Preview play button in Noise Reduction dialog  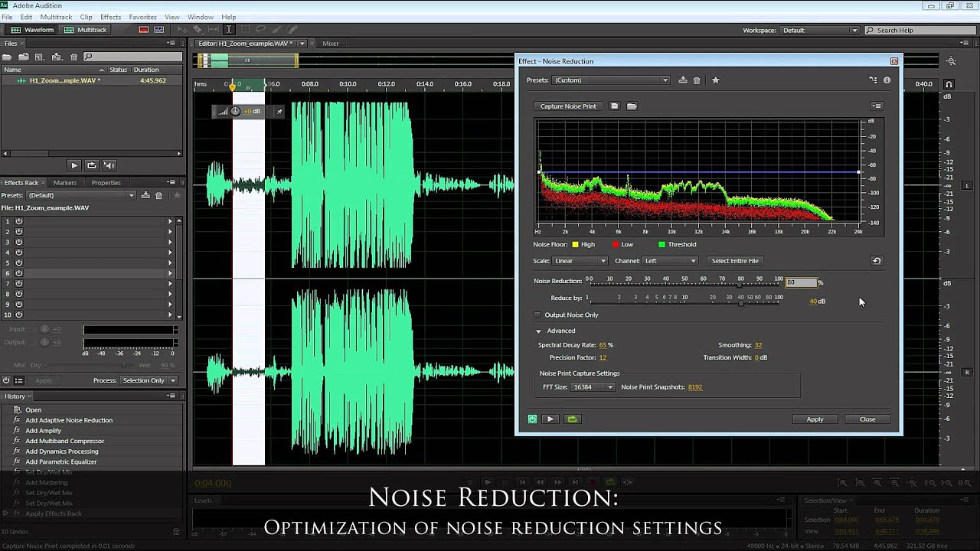(550, 419)
